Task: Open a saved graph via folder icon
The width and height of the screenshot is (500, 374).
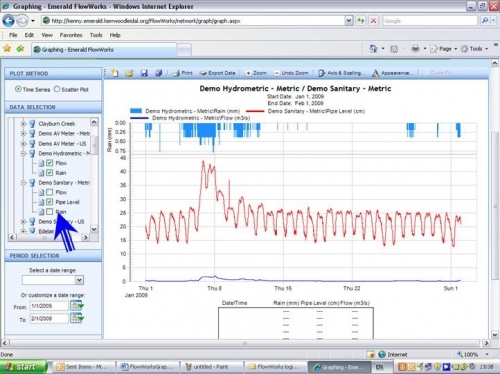Action: 129,73
